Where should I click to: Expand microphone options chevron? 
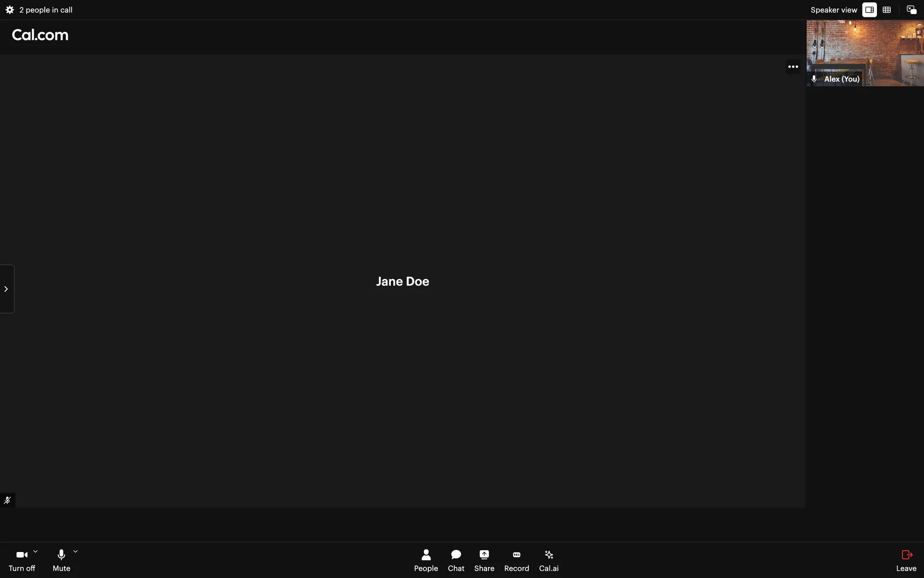[x=76, y=552]
